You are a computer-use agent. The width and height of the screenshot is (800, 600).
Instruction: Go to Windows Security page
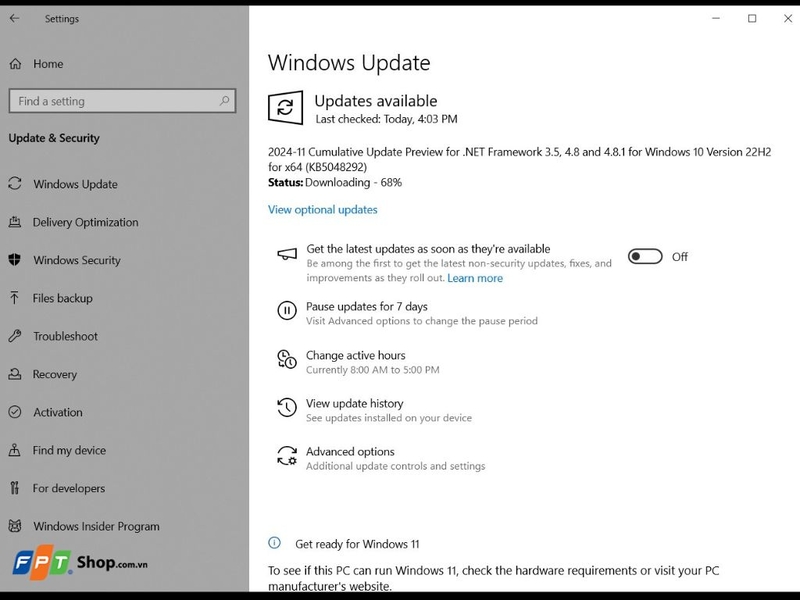click(x=77, y=260)
